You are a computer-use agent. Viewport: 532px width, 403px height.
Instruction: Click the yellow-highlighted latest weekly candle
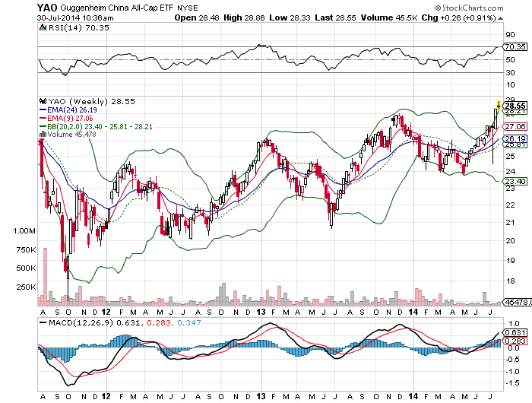pyautogui.click(x=498, y=106)
